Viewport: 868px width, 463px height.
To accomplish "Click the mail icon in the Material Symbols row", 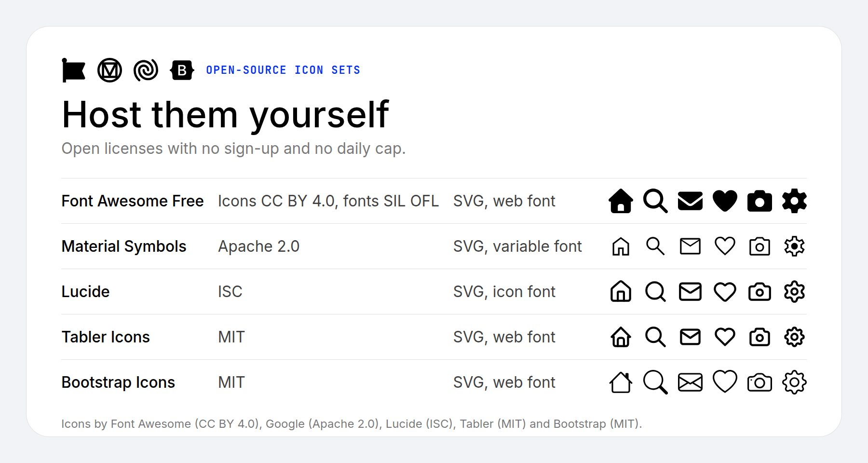I will coord(691,246).
